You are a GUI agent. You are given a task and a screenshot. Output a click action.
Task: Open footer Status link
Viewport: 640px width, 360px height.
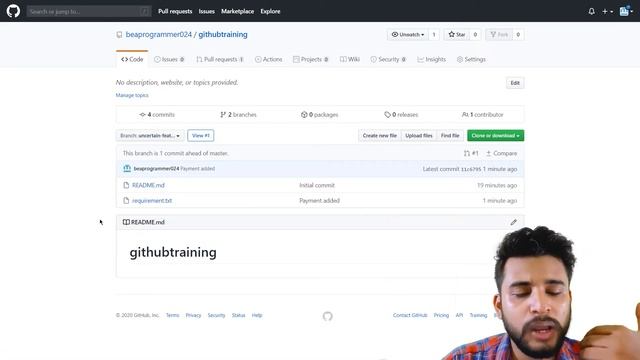[238, 316]
